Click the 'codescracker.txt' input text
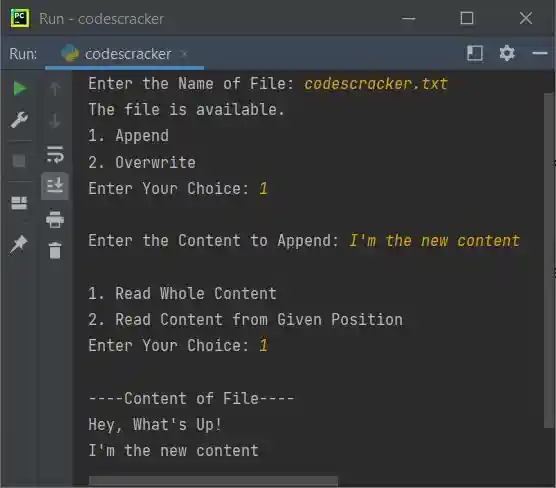The width and height of the screenshot is (556, 488). [x=376, y=84]
